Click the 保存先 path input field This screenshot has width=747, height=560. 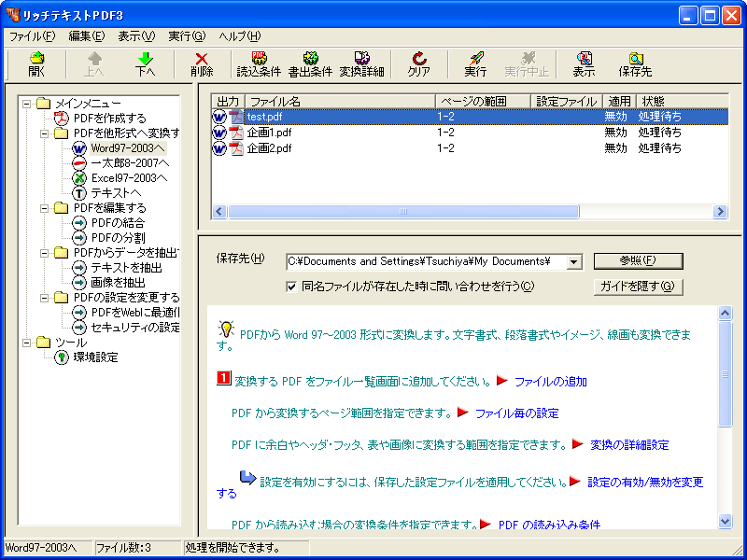427,262
